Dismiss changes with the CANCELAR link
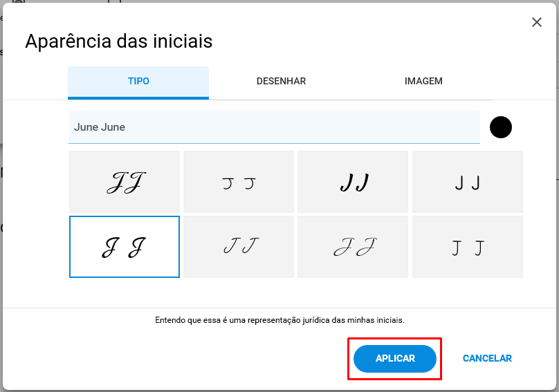559x392 pixels. click(x=487, y=359)
